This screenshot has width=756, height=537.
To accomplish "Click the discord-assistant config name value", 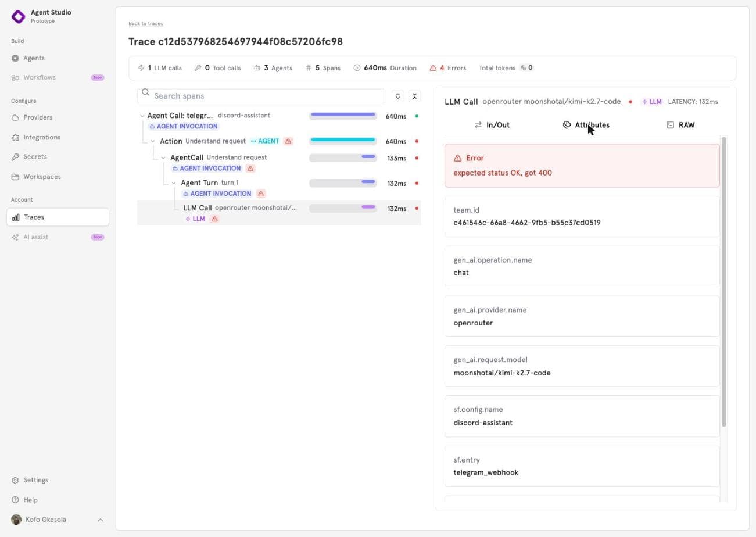I will pyautogui.click(x=483, y=423).
